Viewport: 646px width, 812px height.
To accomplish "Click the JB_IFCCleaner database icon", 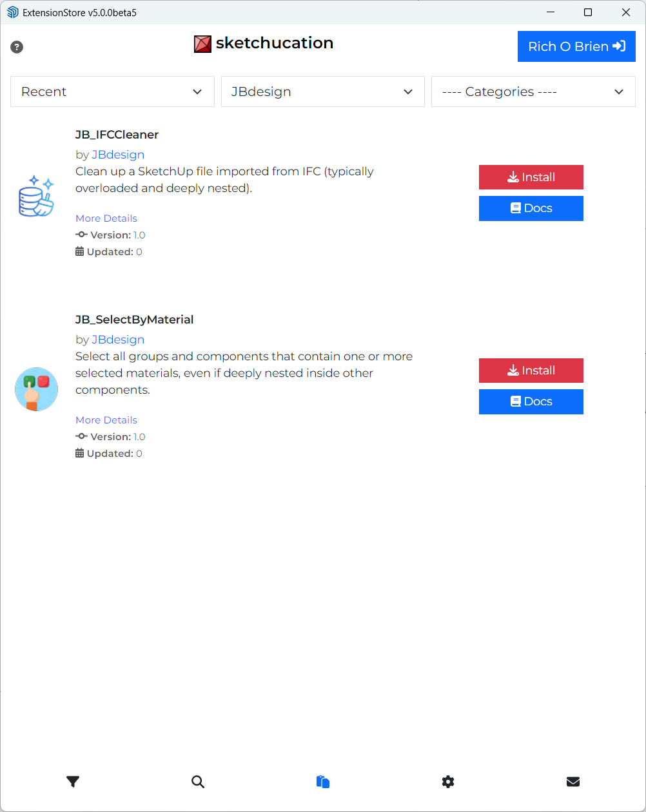I will (x=36, y=196).
